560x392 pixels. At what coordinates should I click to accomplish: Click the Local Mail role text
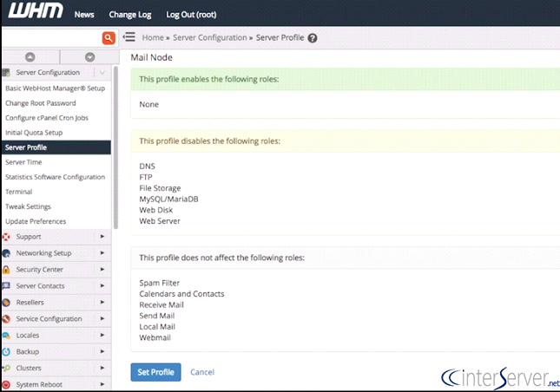click(157, 327)
